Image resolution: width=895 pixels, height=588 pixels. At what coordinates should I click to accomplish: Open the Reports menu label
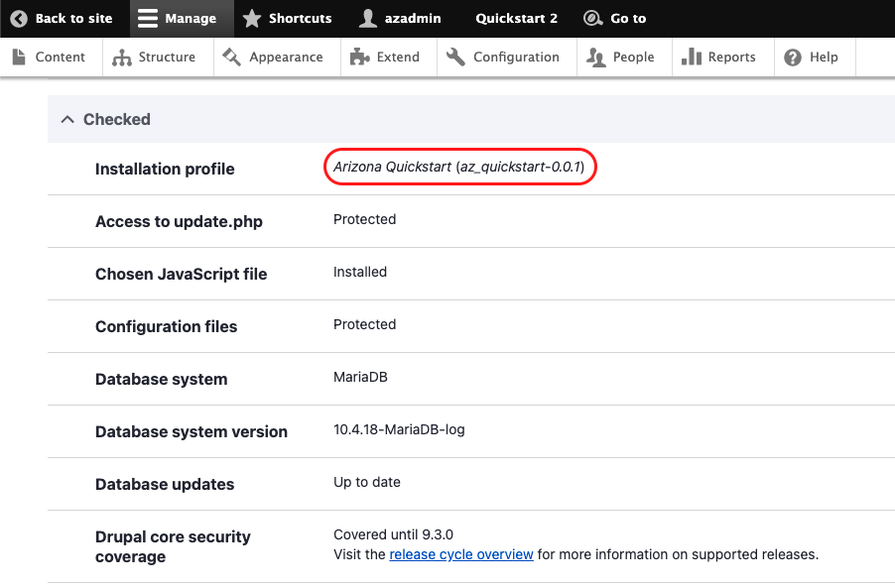[731, 58]
